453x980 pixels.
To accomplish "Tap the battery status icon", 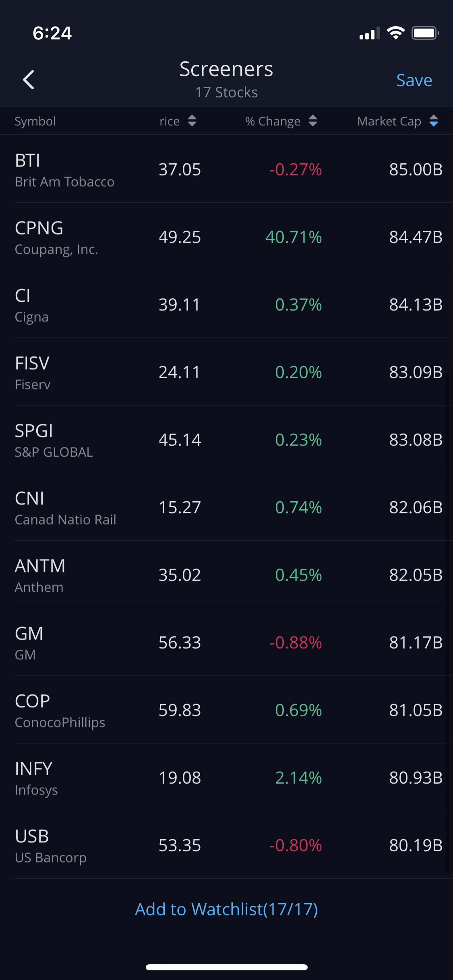I will [x=425, y=33].
